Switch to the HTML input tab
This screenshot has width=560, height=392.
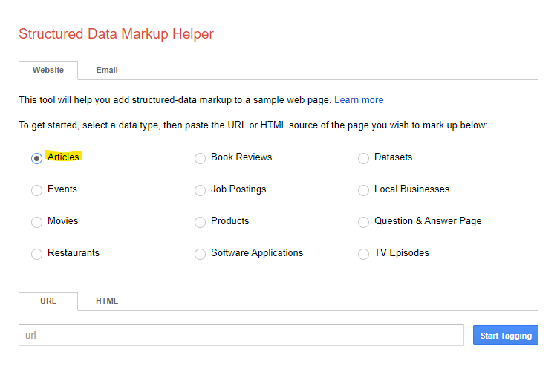(x=107, y=301)
